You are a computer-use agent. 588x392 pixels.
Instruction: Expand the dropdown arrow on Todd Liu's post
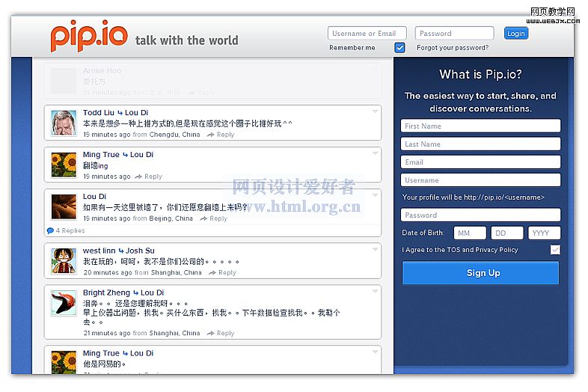pyautogui.click(x=375, y=111)
